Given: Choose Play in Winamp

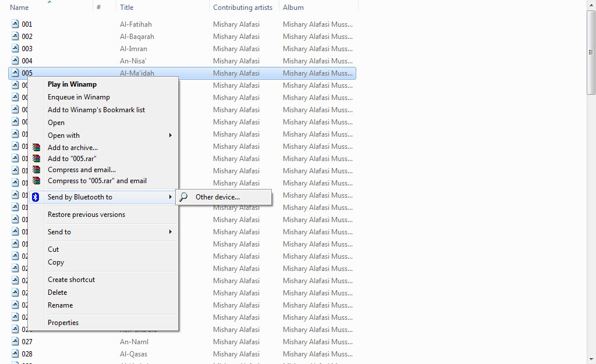Looking at the screenshot, I should click(72, 84).
